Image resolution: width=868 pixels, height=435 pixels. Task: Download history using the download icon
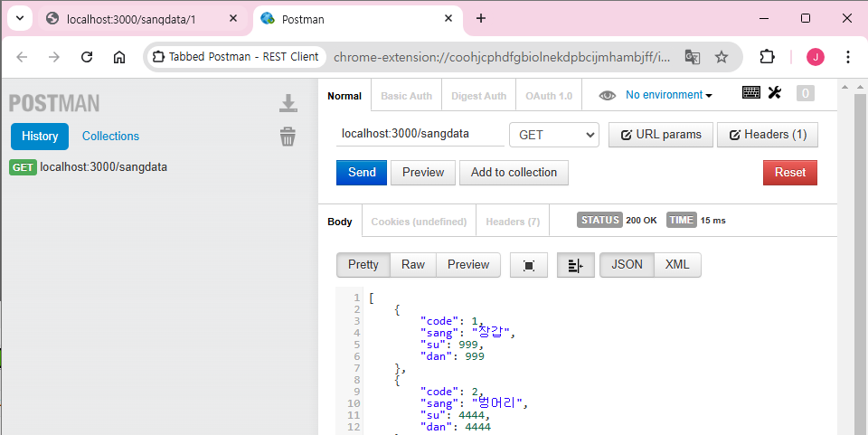click(x=288, y=103)
